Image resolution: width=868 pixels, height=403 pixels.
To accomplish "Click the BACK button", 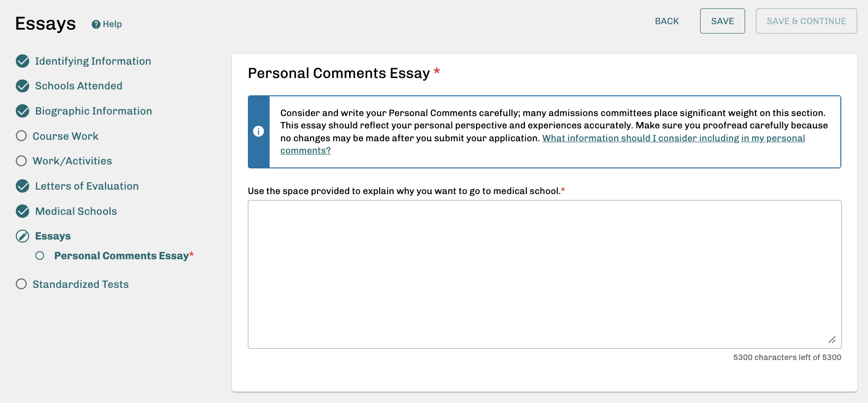I will 667,21.
